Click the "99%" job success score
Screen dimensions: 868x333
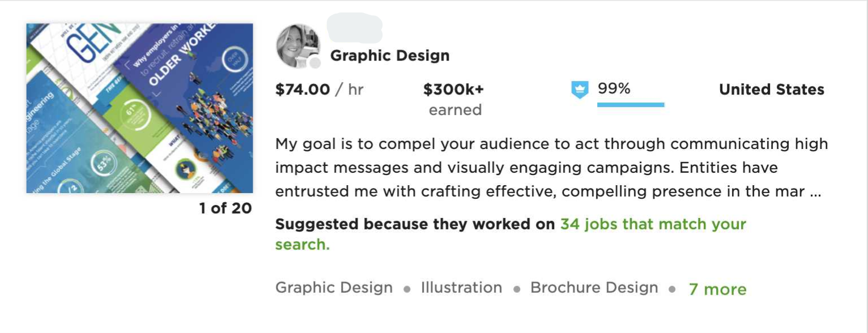pos(614,89)
